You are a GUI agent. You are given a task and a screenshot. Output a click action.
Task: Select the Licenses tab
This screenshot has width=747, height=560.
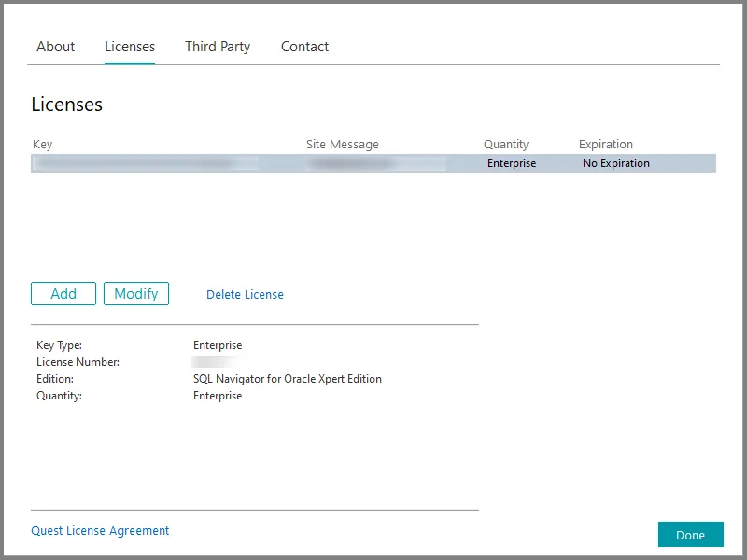point(130,47)
